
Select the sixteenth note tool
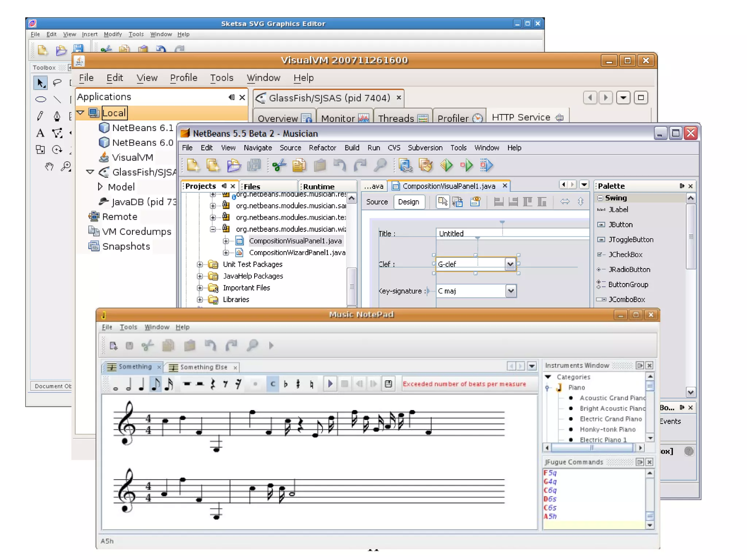pos(169,384)
